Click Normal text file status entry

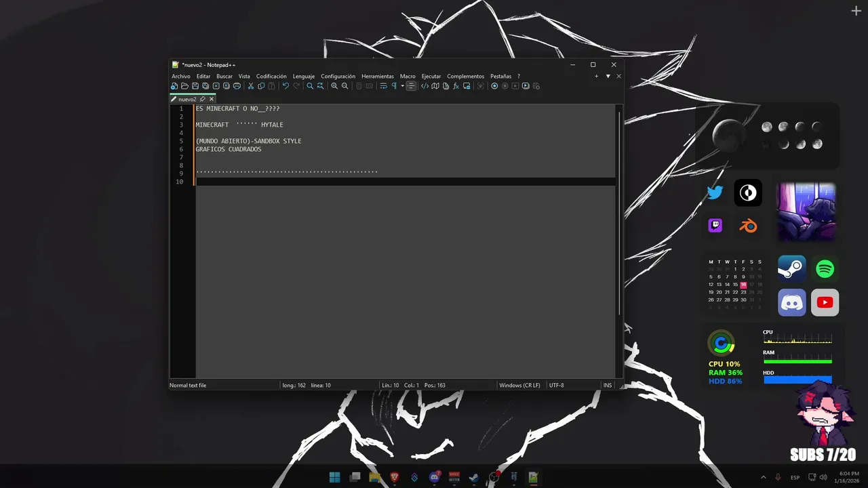click(188, 385)
